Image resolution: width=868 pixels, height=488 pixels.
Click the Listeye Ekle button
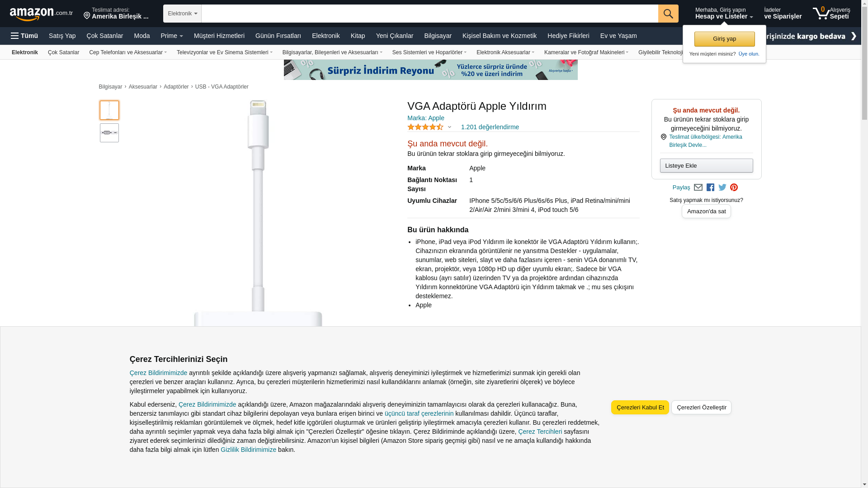pyautogui.click(x=706, y=166)
